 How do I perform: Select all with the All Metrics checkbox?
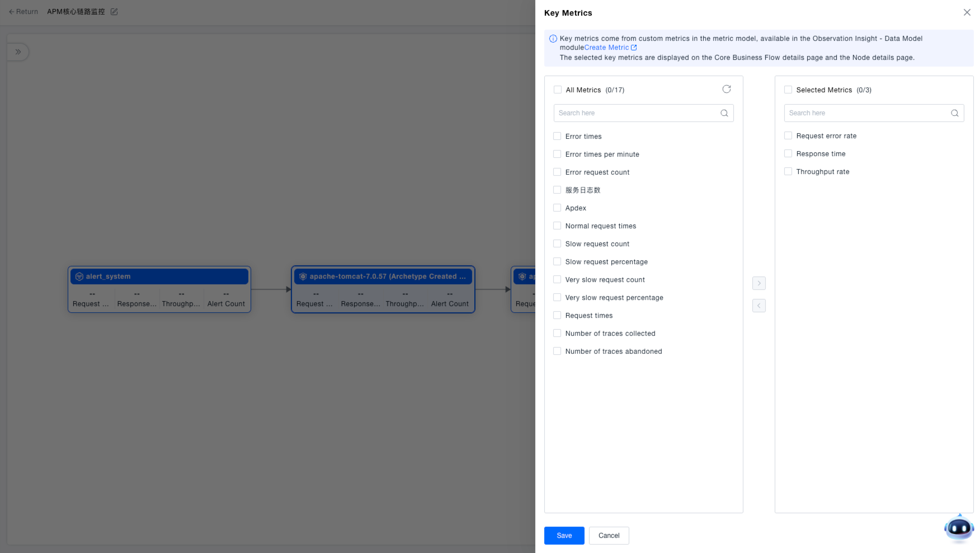click(557, 90)
